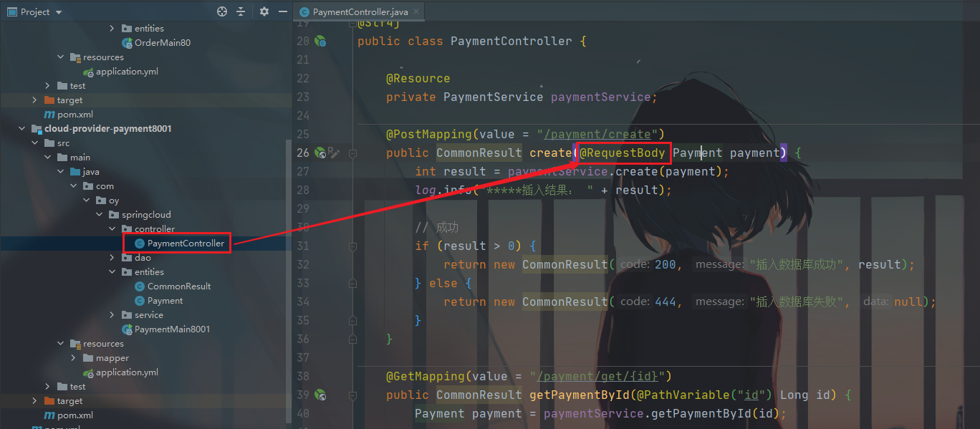
Task: Fold the getPaymentById method on line 39
Action: tap(352, 395)
